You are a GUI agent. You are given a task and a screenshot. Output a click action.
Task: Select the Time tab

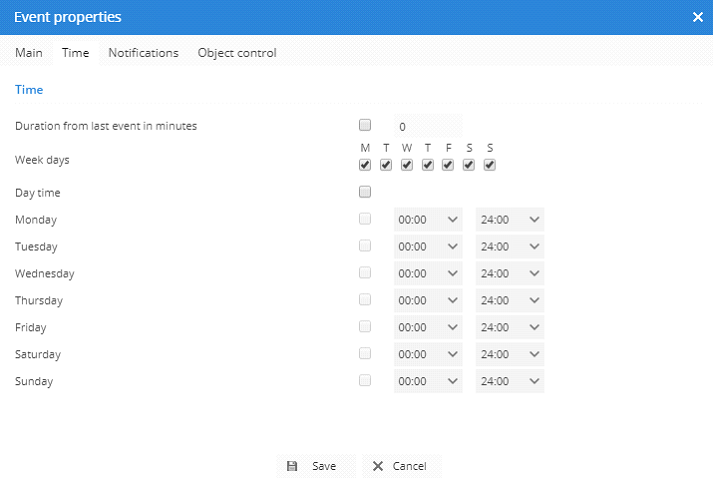tap(75, 53)
